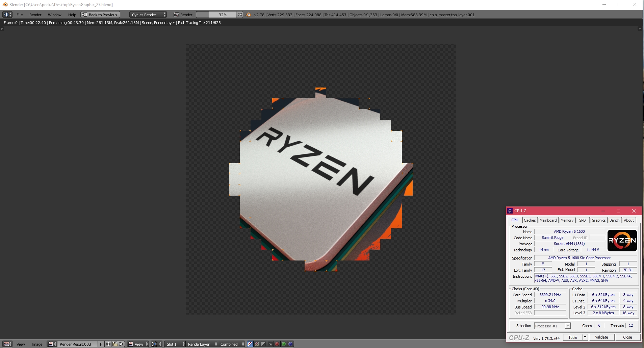Switch to the Mainboard tab in CPU-Z

click(548, 220)
